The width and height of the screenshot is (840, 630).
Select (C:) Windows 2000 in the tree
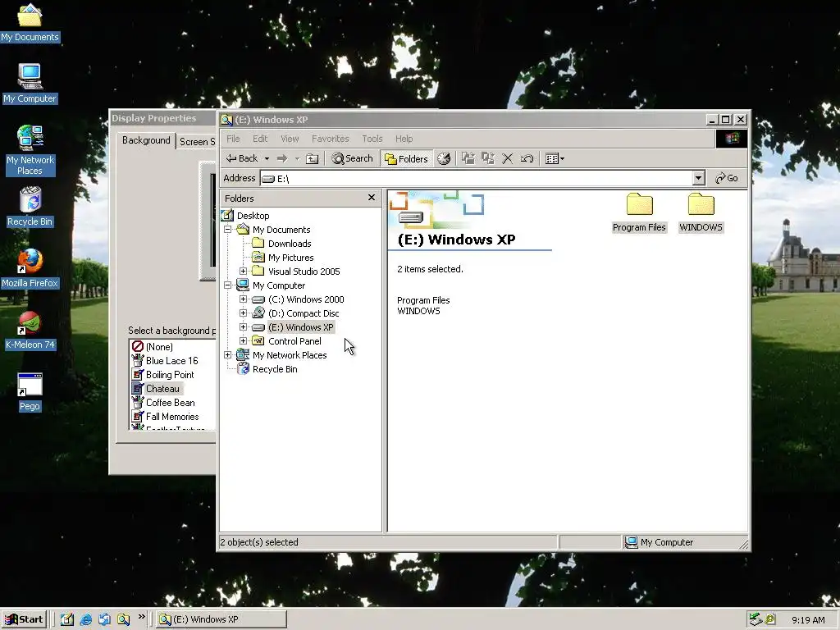point(306,299)
